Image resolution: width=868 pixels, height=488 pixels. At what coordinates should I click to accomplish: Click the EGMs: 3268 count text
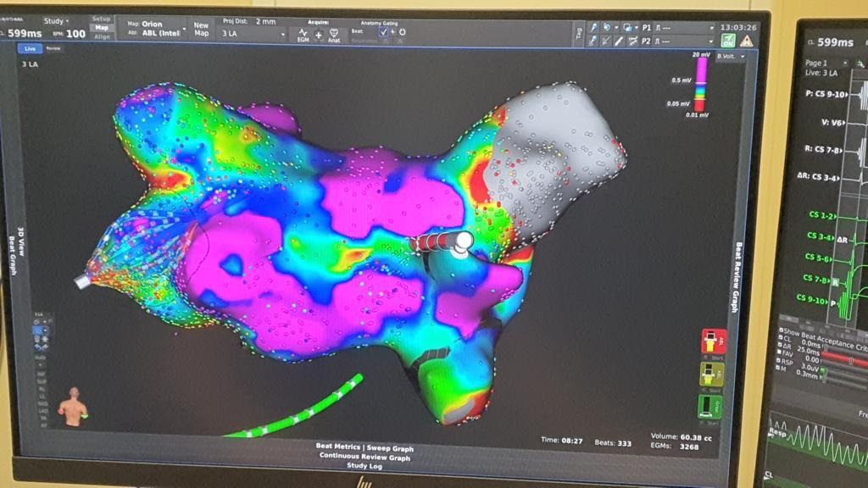coord(676,446)
